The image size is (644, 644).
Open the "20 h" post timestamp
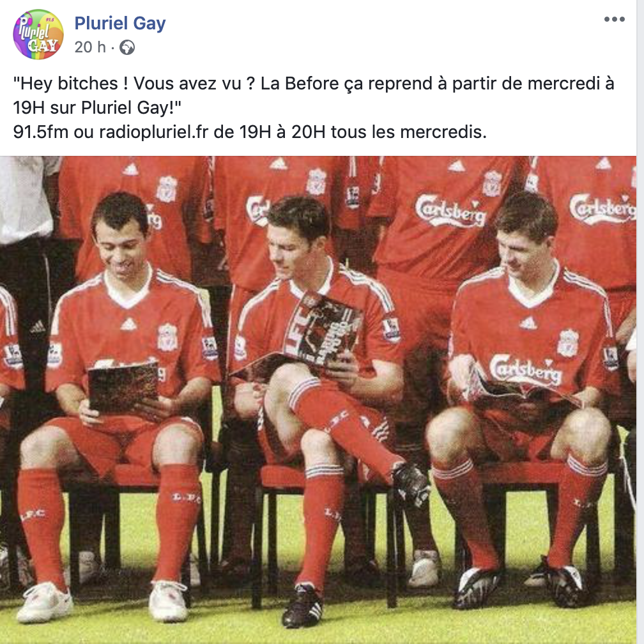click(90, 47)
